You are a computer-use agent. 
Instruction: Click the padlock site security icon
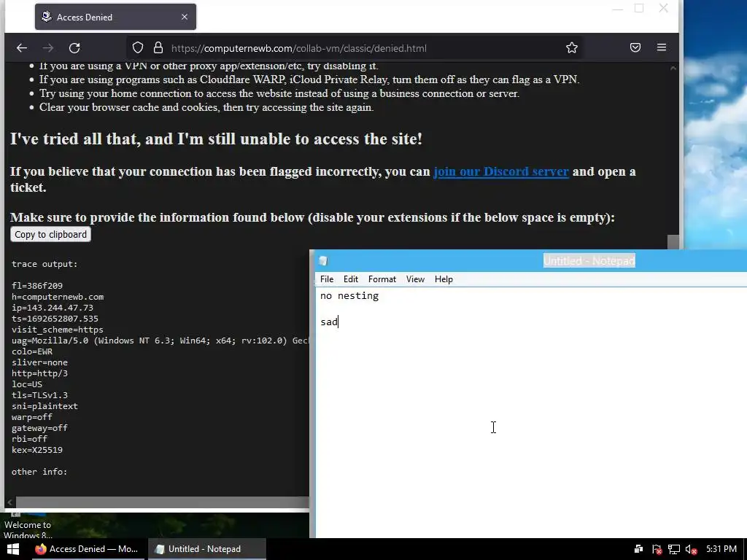click(158, 47)
